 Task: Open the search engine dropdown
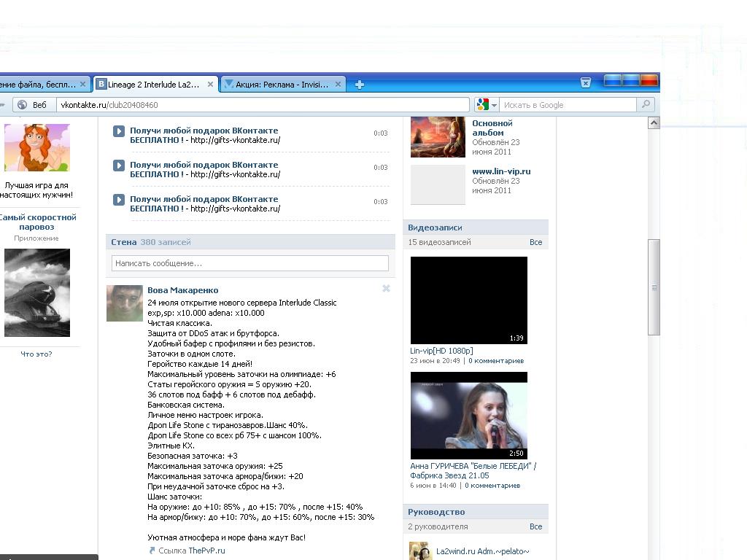click(x=495, y=105)
